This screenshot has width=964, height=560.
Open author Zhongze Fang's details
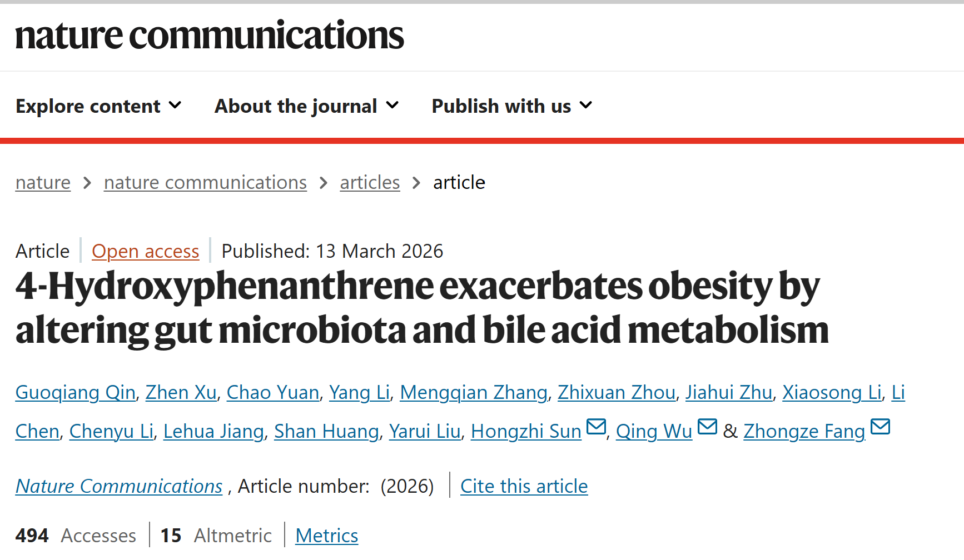804,431
